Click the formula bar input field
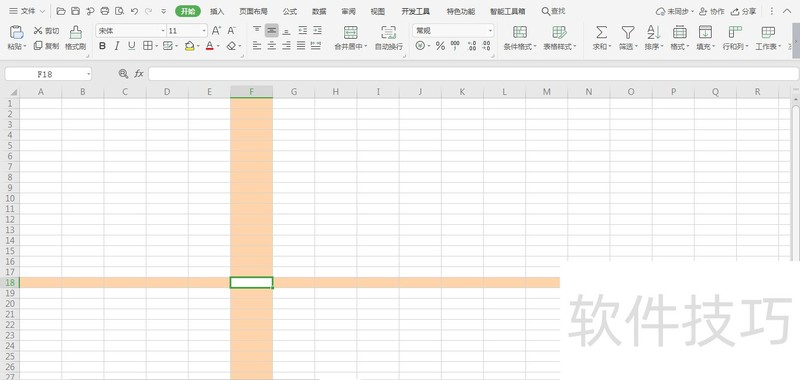The width and height of the screenshot is (800, 380). pos(473,74)
